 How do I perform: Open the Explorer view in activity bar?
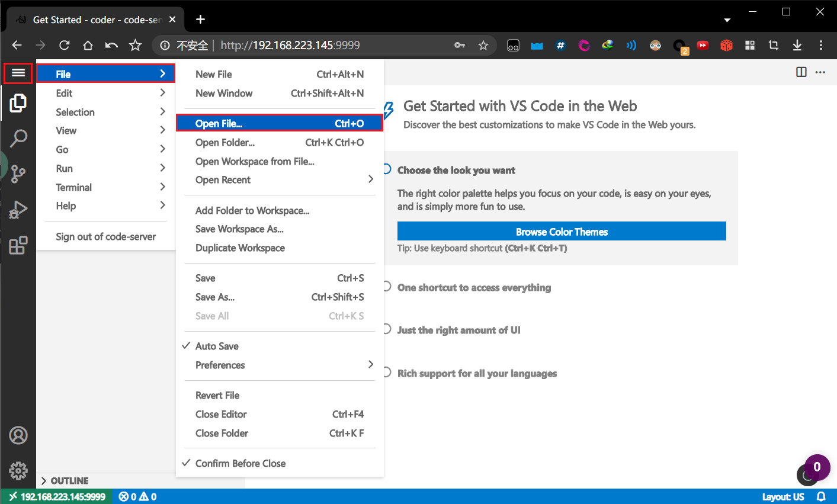click(18, 103)
